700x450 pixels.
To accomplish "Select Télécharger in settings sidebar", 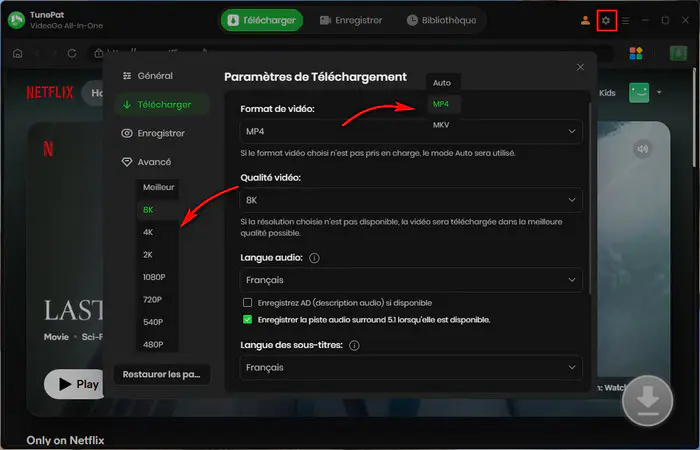I will [x=162, y=104].
